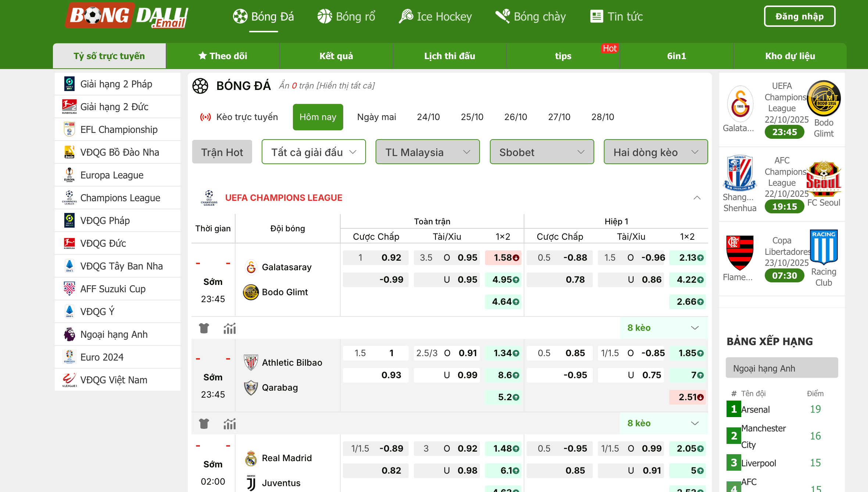This screenshot has height=492, width=868.
Task: Select the Hôm nay date filter
Action: point(318,117)
